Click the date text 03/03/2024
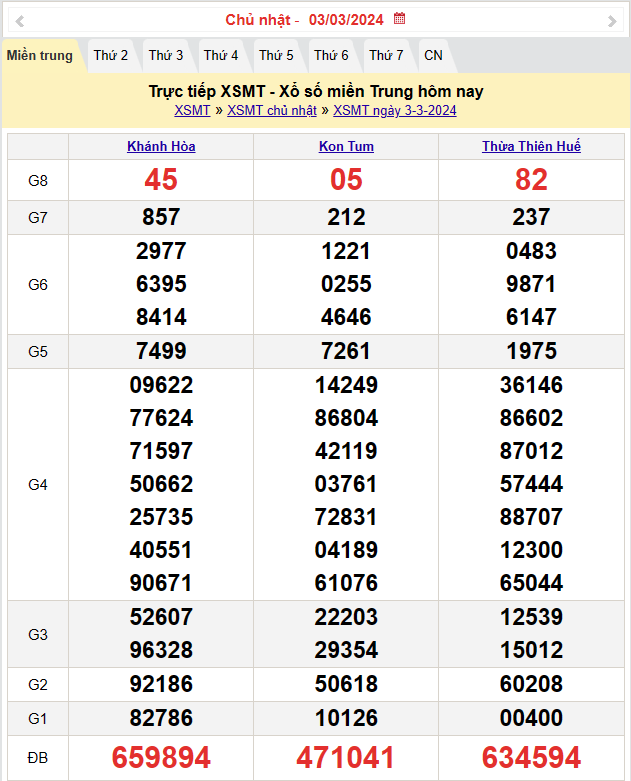The image size is (631, 781). coord(346,20)
